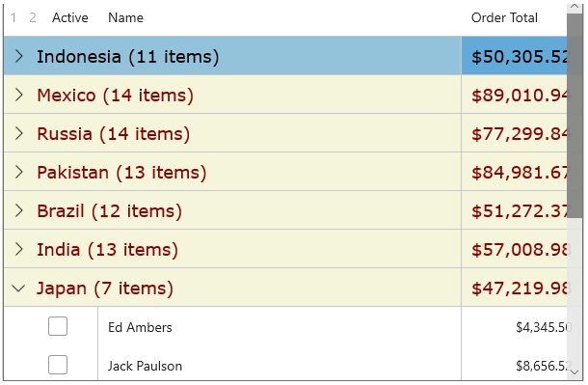588x385 pixels.
Task: Click outline level 1 button
Action: click(x=13, y=17)
